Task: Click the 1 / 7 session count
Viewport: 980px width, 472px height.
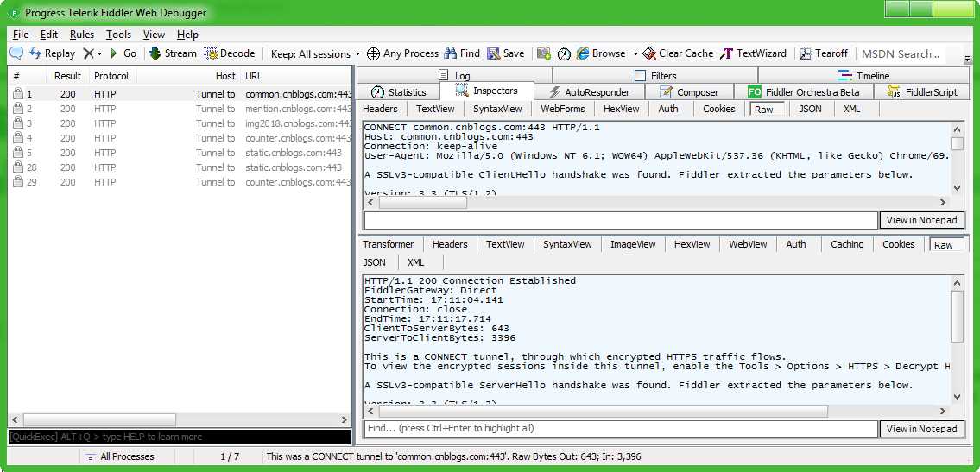Action: tap(230, 456)
